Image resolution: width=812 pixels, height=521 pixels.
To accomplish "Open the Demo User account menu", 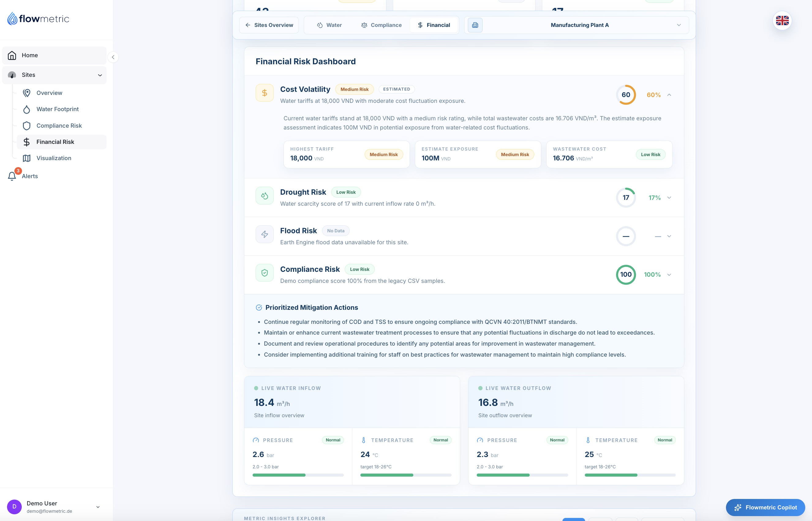I will pos(54,506).
